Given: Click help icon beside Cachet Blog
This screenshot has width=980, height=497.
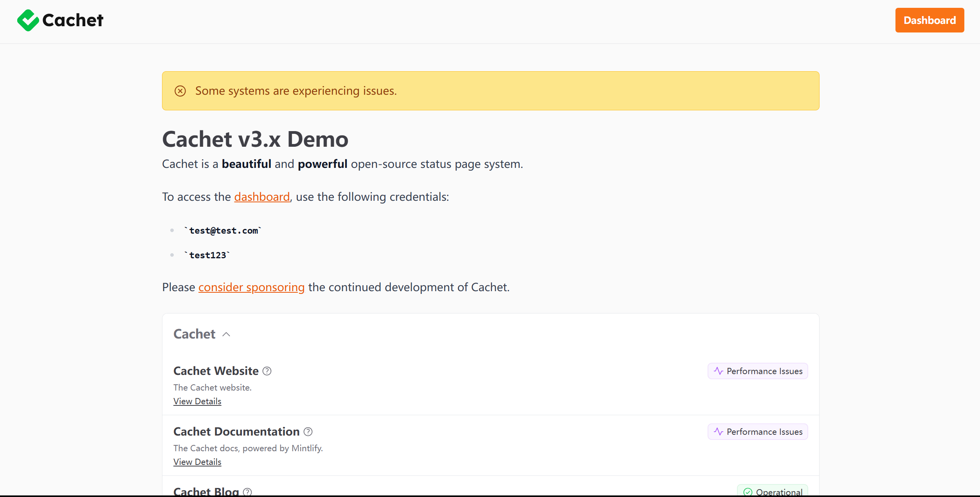Looking at the screenshot, I should (247, 492).
